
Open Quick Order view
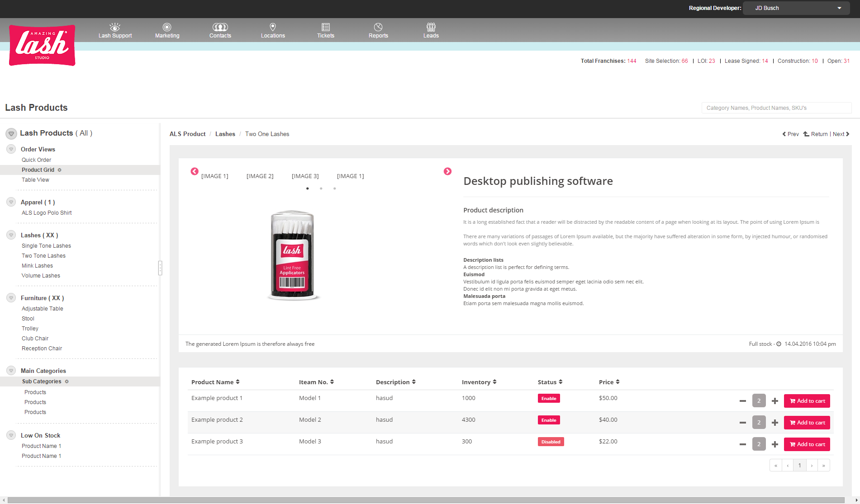[36, 160]
